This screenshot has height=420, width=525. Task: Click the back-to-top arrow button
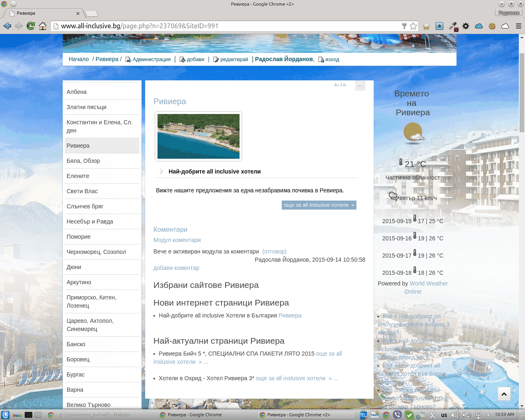[504, 394]
